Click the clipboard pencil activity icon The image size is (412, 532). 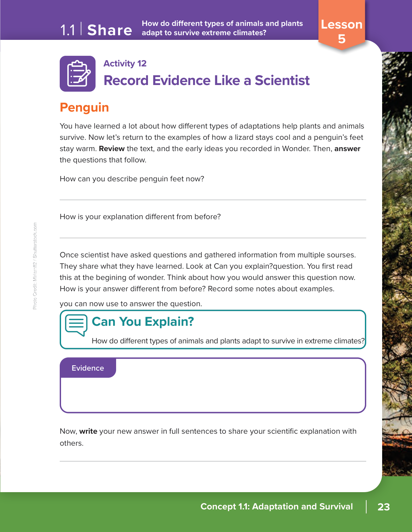point(78,74)
